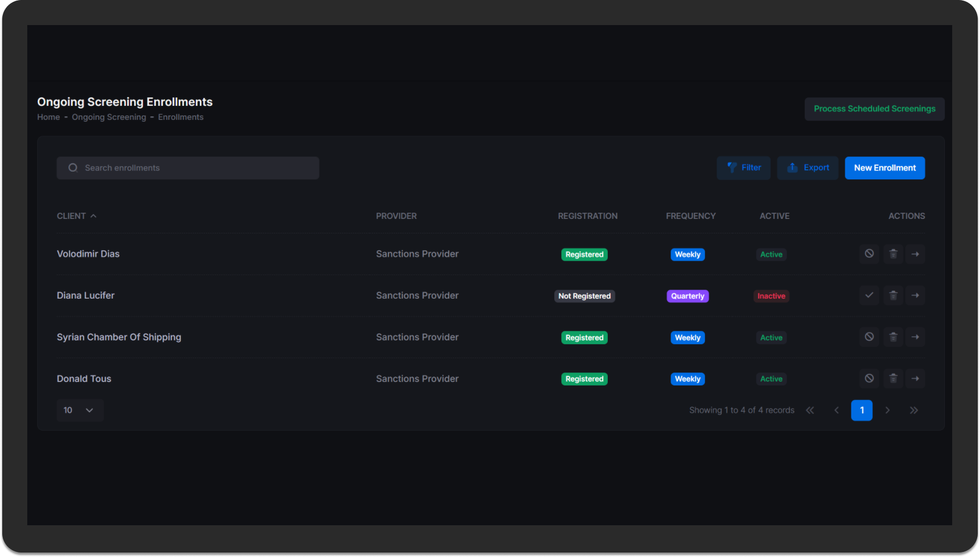Click Process Scheduled Screenings button
The image size is (980, 557).
874,109
